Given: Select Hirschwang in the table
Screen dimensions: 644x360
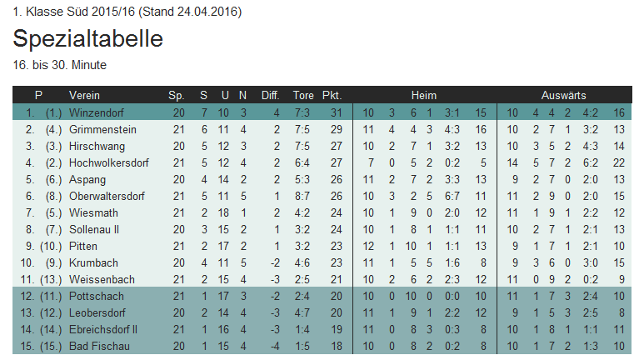Looking at the screenshot, I should (99, 146).
